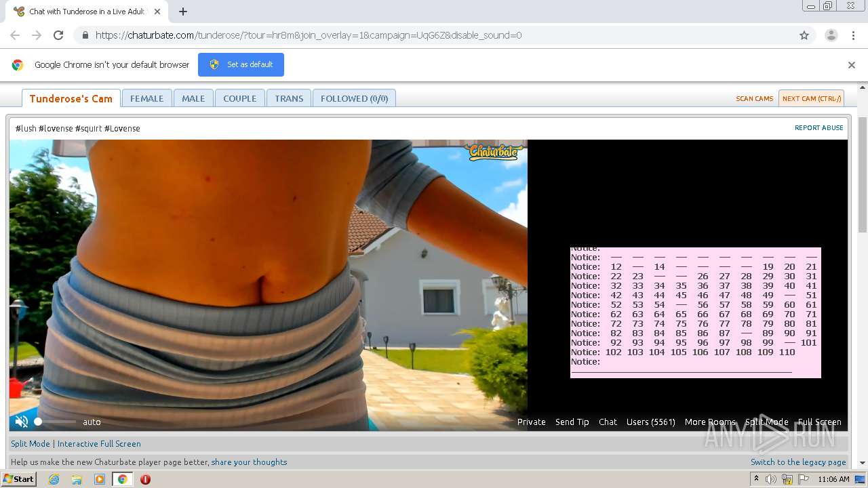
Task: Click Split Mode link below player
Action: coord(31,443)
